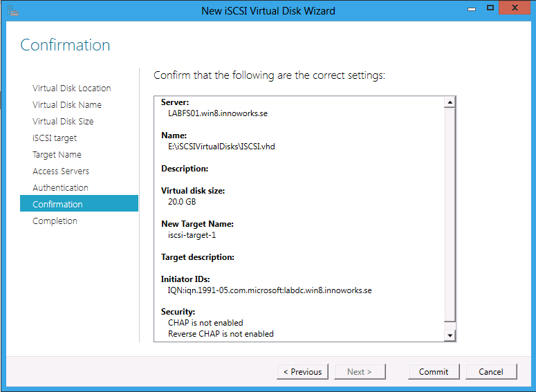Click the 'New Target Name:' label
The width and height of the screenshot is (536, 392).
click(x=197, y=224)
